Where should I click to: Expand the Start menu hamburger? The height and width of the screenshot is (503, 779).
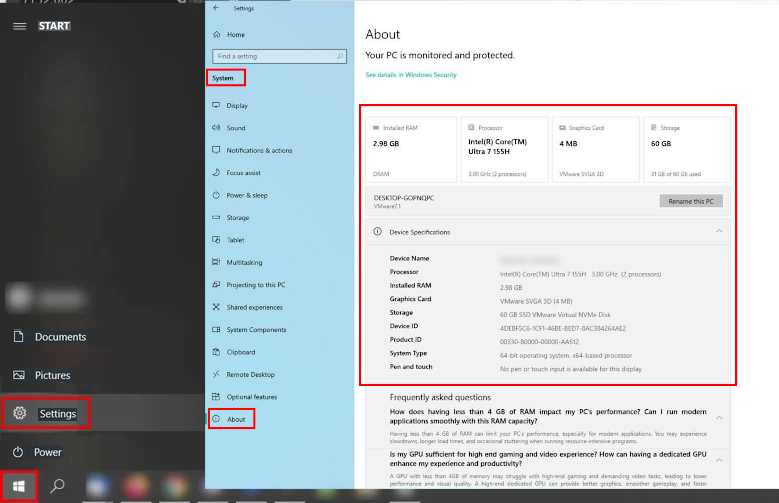click(19, 25)
